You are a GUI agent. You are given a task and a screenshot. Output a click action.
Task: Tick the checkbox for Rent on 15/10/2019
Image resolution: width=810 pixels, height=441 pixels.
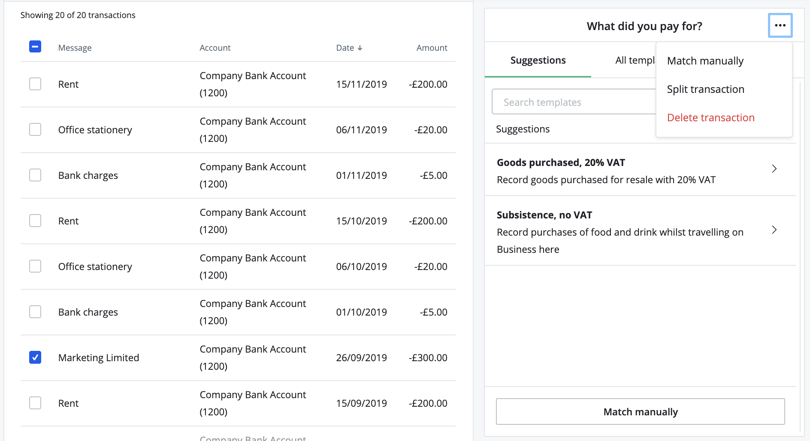point(35,221)
